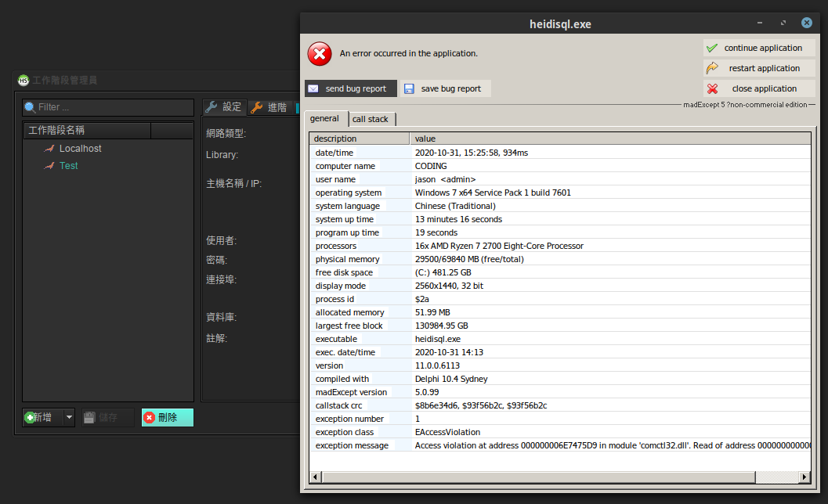Open the 設定 tab in session manager
Screen dimensions: 828x504
224,107
